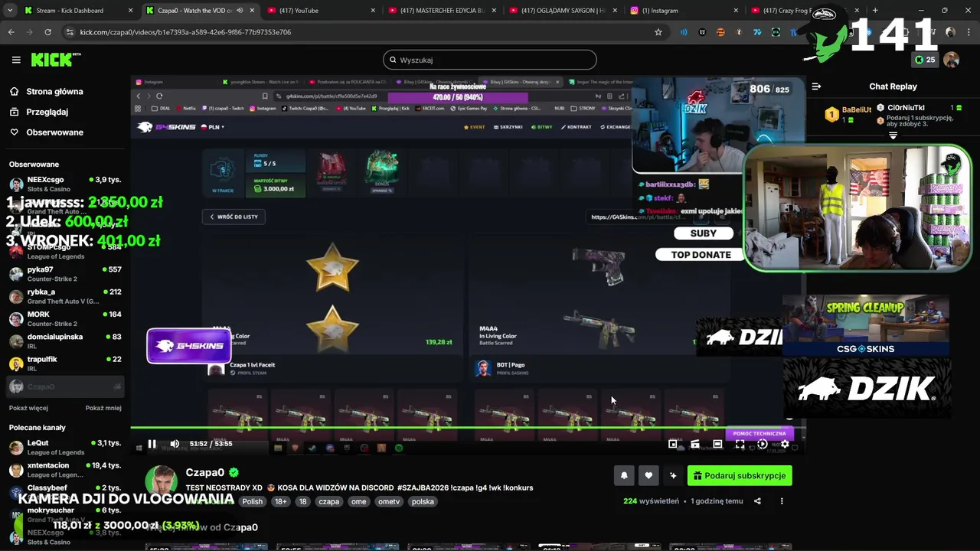The width and height of the screenshot is (980, 551).
Task: Collapse followed list with Pokaż mniej
Action: pos(103,408)
